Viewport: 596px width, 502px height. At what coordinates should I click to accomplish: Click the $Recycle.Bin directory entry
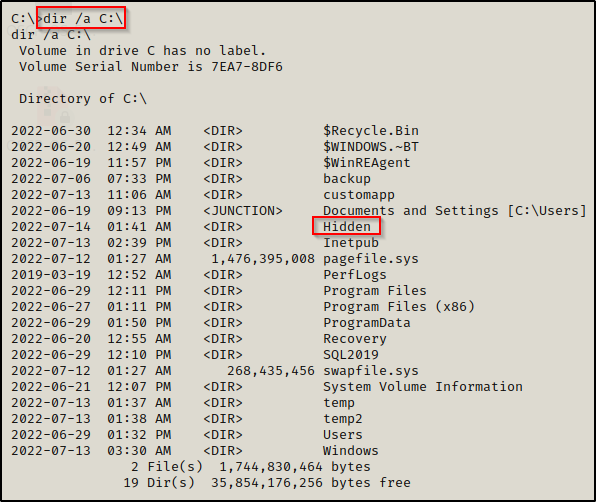(371, 131)
